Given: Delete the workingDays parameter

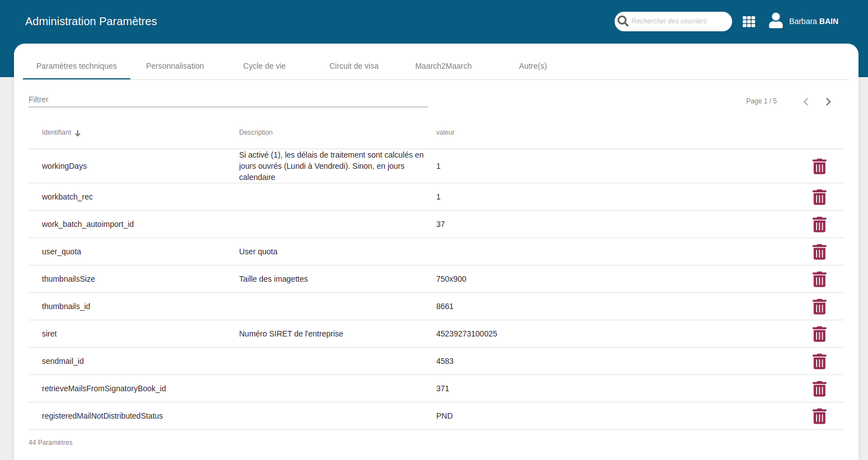Looking at the screenshot, I should [819, 167].
